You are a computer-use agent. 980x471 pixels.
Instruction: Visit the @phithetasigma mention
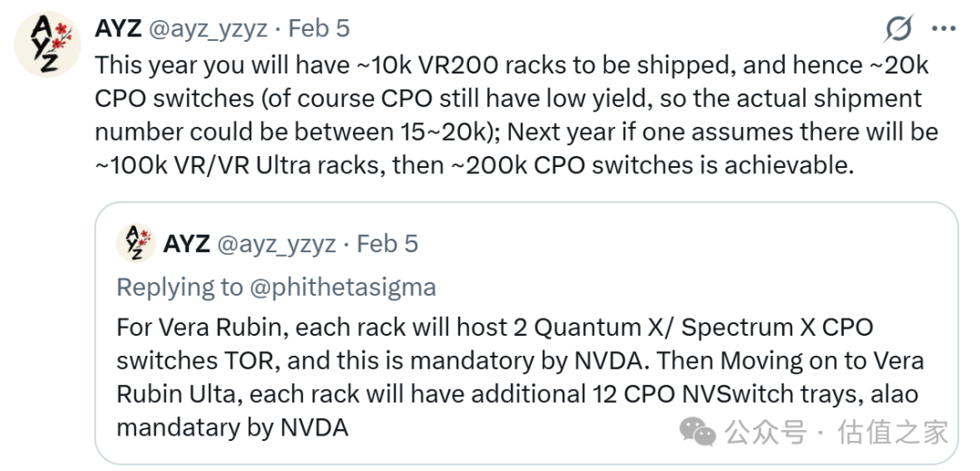point(343,288)
